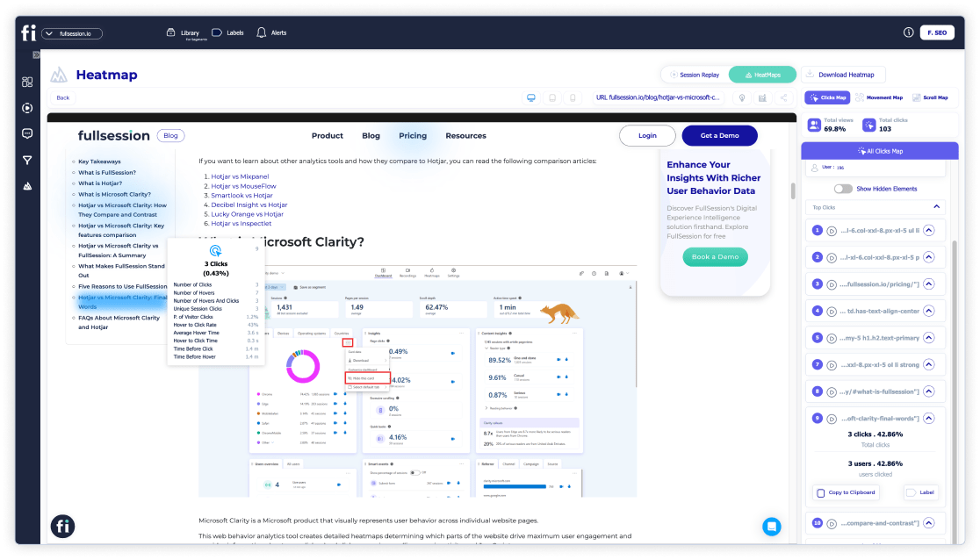Click the Book a Demo button
The image size is (980, 560).
click(x=715, y=257)
